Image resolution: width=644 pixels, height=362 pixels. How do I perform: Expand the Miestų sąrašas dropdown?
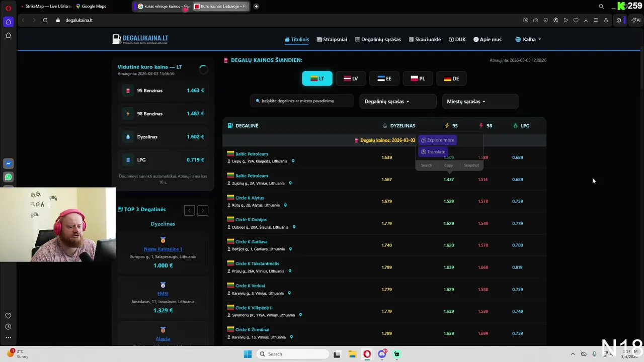pyautogui.click(x=480, y=102)
